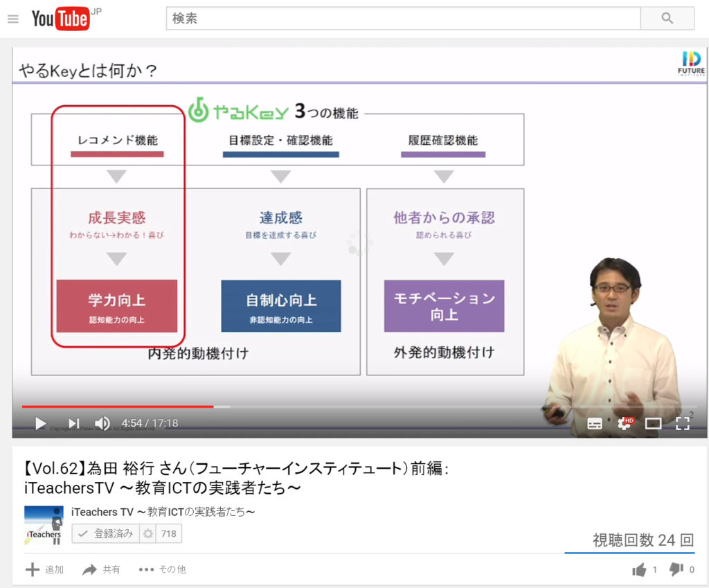This screenshot has height=588, width=709.
Task: Open the YouTube guide hamburger menu
Action: coord(13,19)
